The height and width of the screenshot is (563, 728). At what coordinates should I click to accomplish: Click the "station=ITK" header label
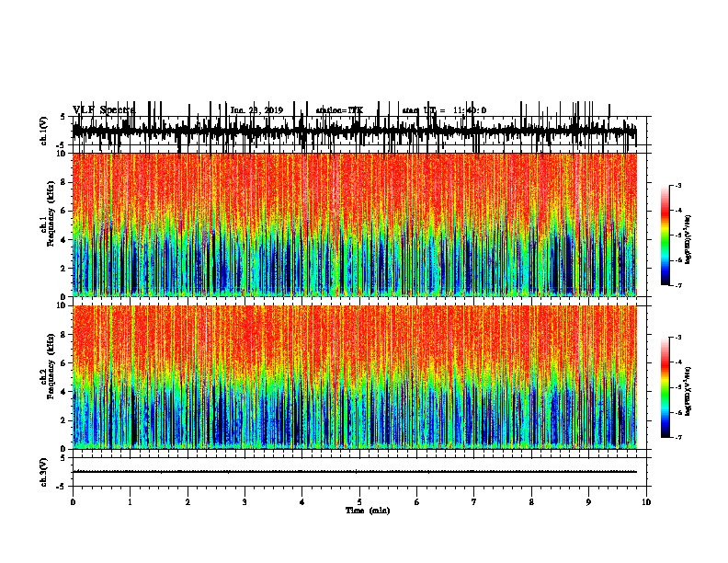click(339, 110)
